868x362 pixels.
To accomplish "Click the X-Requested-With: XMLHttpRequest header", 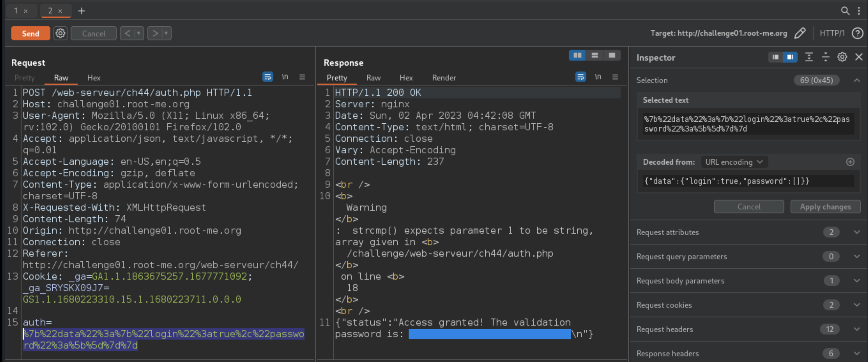I will [114, 207].
